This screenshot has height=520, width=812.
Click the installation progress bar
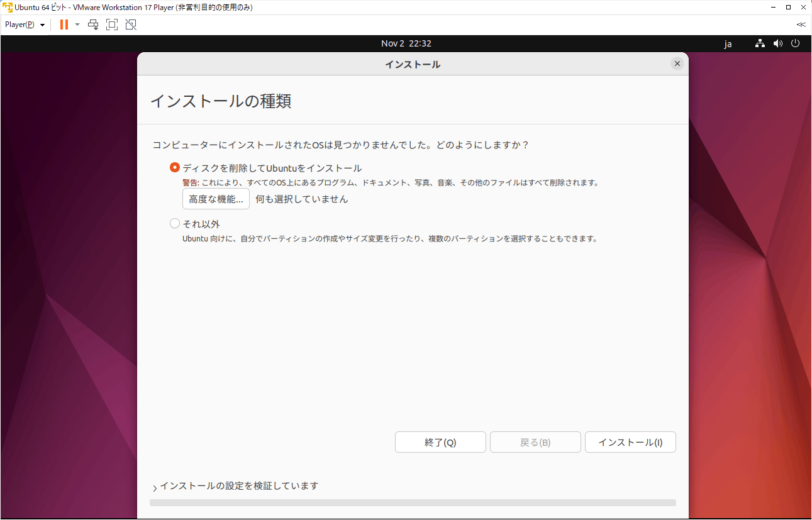(x=413, y=503)
